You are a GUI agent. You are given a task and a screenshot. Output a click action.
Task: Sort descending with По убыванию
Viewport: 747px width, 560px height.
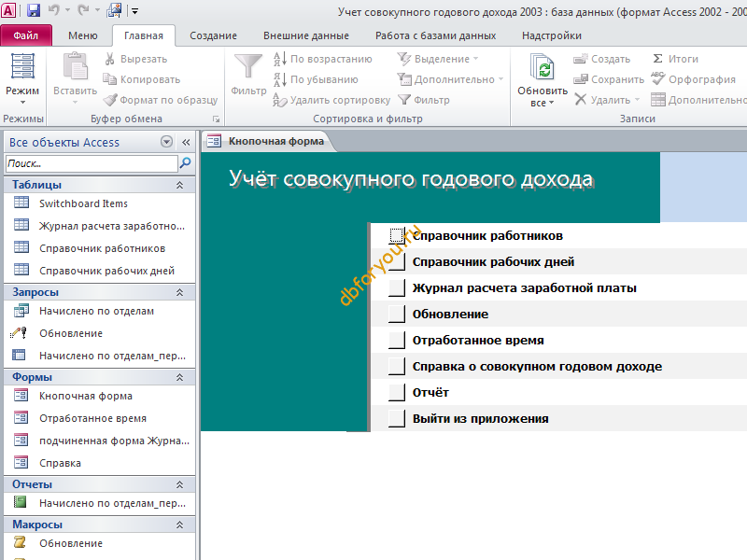point(316,79)
